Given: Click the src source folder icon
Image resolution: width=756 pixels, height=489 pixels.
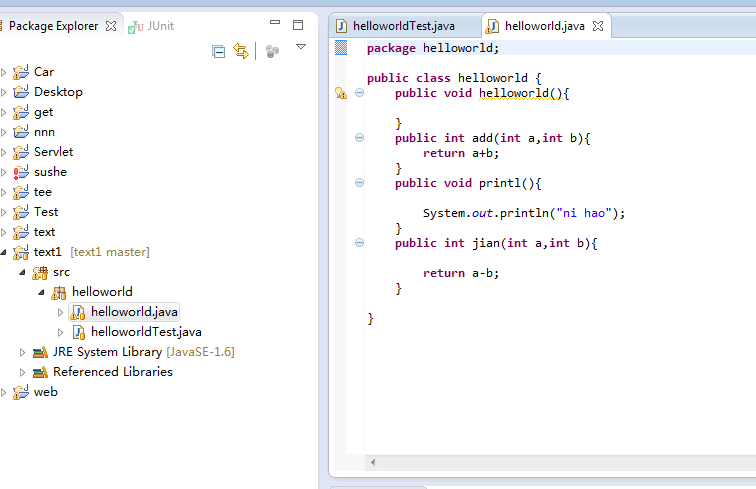Looking at the screenshot, I should tap(40, 272).
